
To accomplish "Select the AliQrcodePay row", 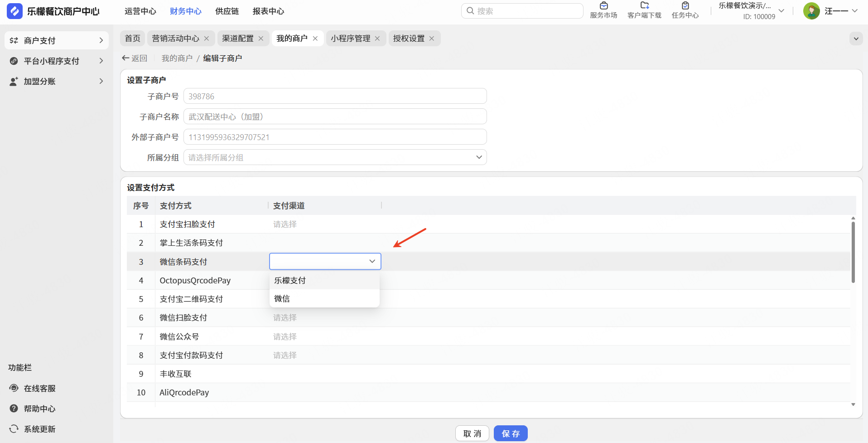I will (x=488, y=392).
